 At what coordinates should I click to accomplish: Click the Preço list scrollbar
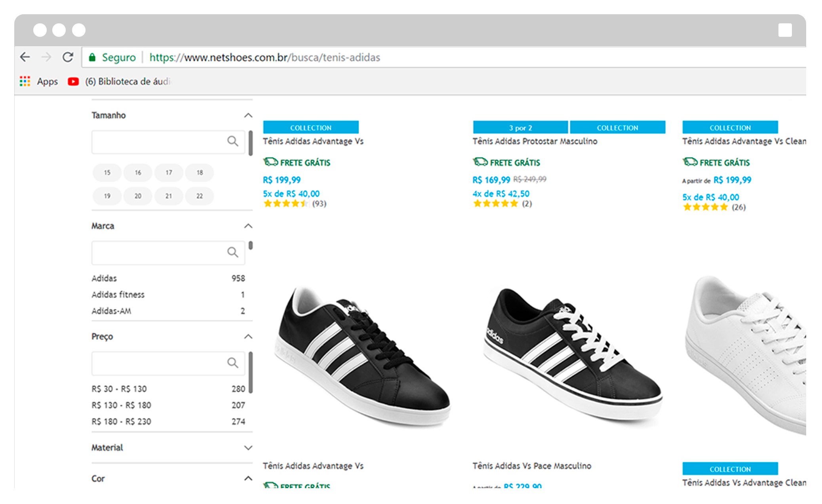click(251, 372)
